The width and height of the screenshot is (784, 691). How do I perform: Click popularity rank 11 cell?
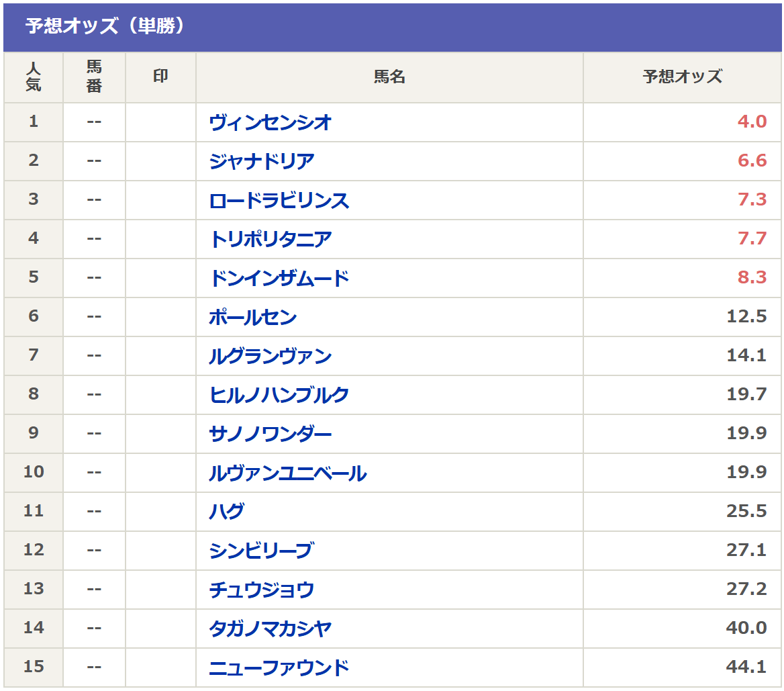[x=34, y=511]
